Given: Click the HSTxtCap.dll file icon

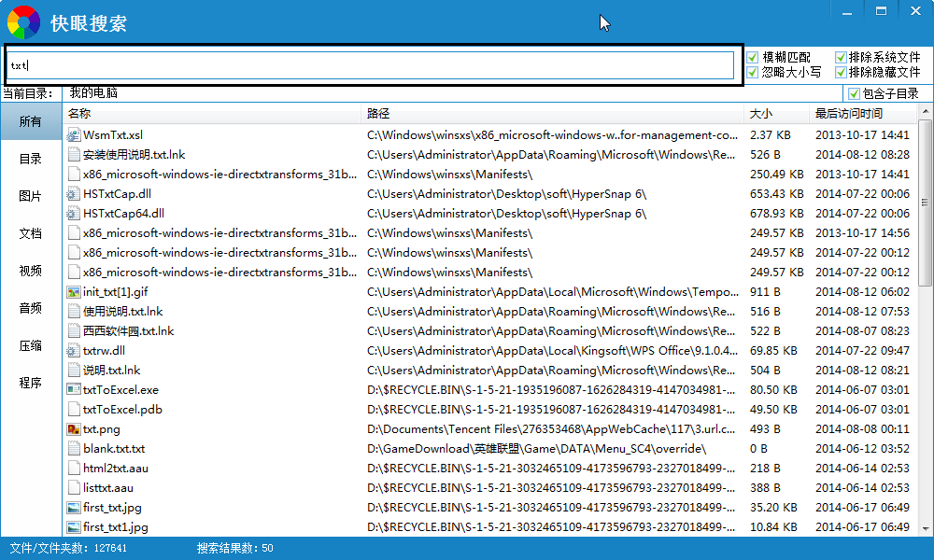Looking at the screenshot, I should tap(75, 194).
